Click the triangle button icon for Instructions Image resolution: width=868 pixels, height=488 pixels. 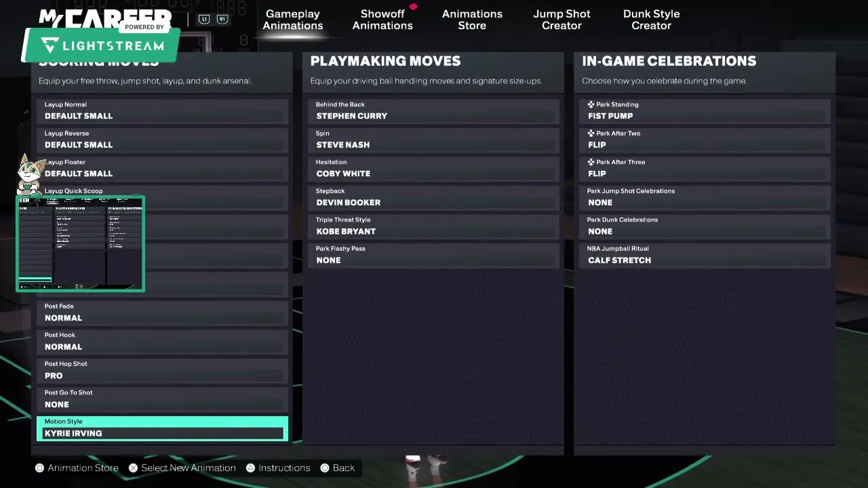pyautogui.click(x=250, y=468)
